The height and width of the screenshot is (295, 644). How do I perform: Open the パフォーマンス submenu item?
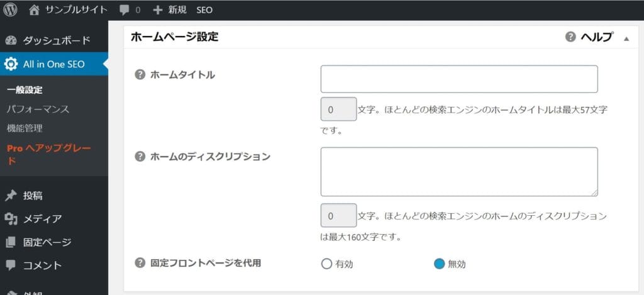click(x=38, y=109)
